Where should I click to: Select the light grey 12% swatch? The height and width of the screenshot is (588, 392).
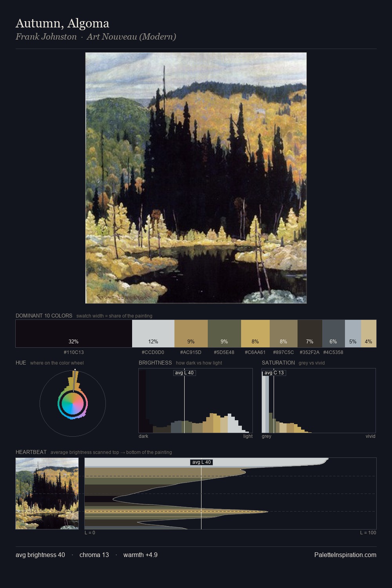coord(153,334)
